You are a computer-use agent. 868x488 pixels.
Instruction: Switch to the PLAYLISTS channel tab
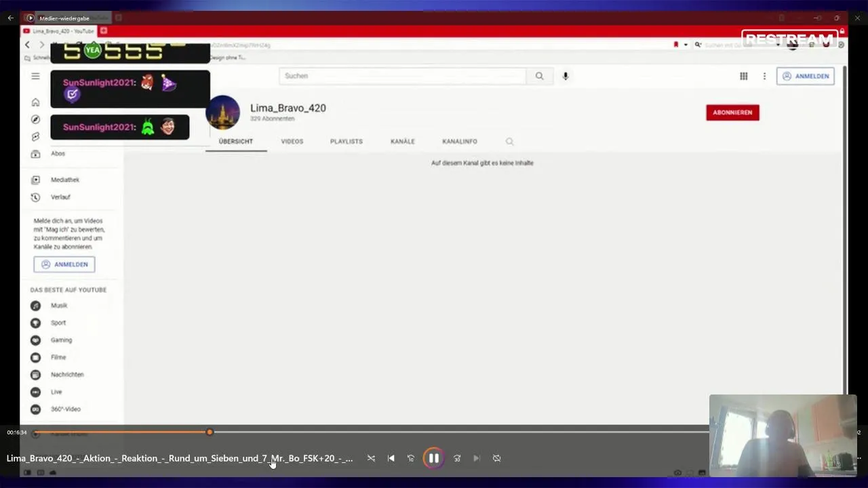point(347,141)
